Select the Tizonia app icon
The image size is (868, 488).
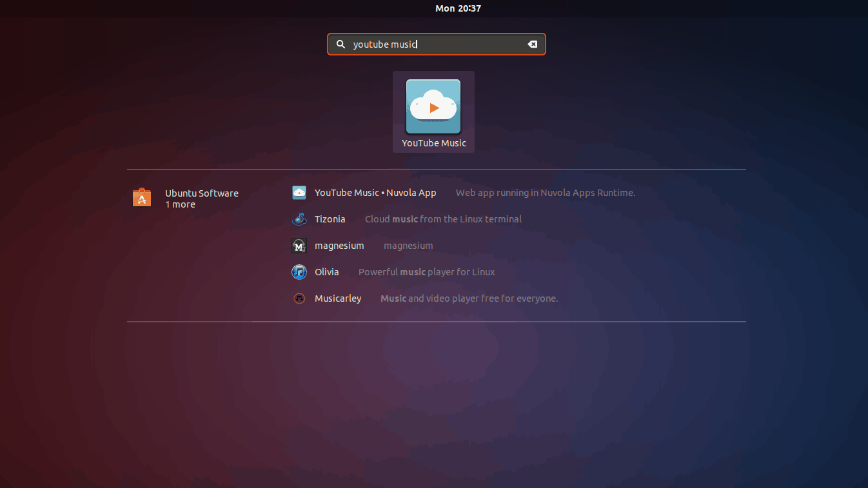(x=299, y=219)
